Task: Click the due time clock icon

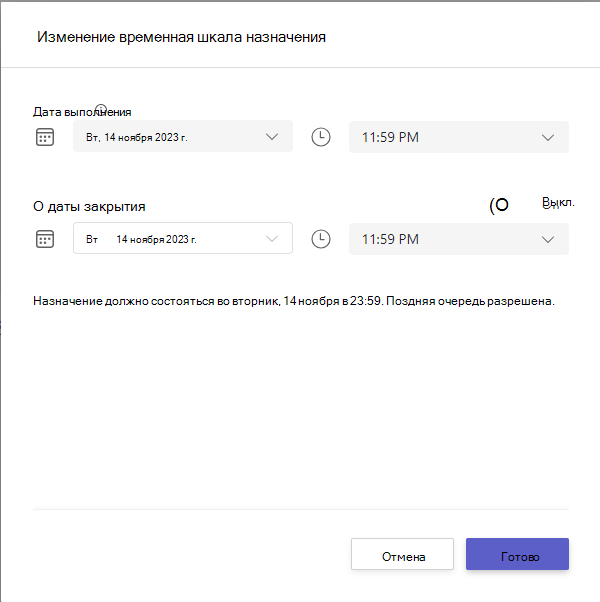Action: pos(321,137)
